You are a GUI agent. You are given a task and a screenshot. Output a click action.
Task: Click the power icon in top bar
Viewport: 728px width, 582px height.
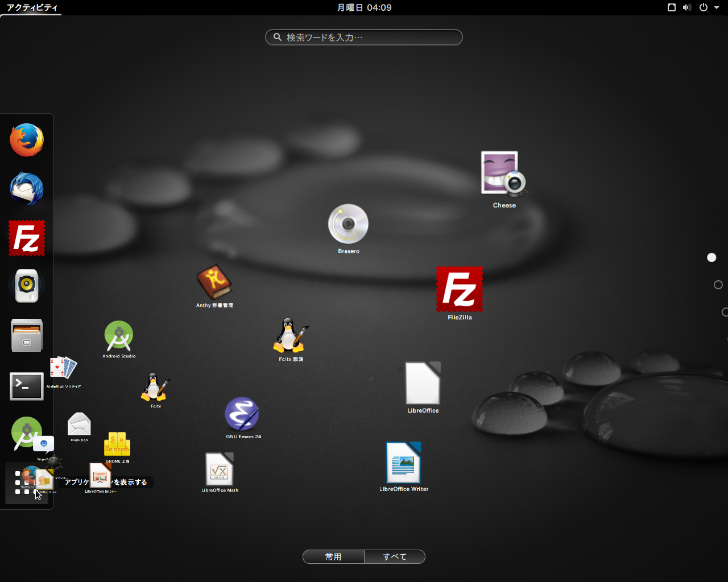coord(704,7)
